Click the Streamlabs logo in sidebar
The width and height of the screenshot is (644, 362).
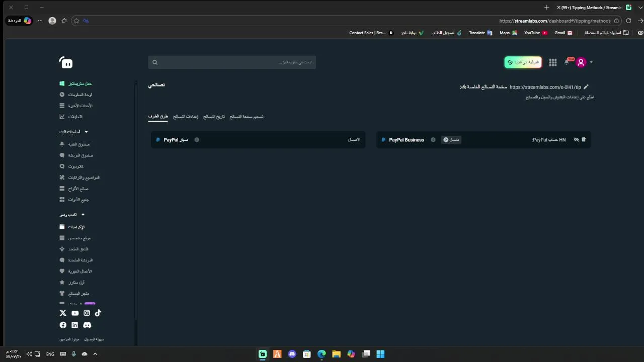pos(66,63)
